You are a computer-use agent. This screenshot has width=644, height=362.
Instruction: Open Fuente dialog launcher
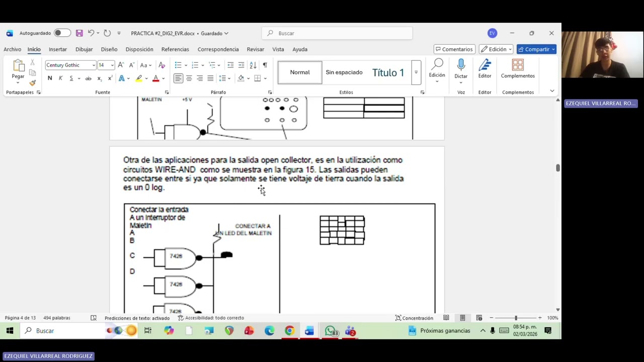(167, 93)
